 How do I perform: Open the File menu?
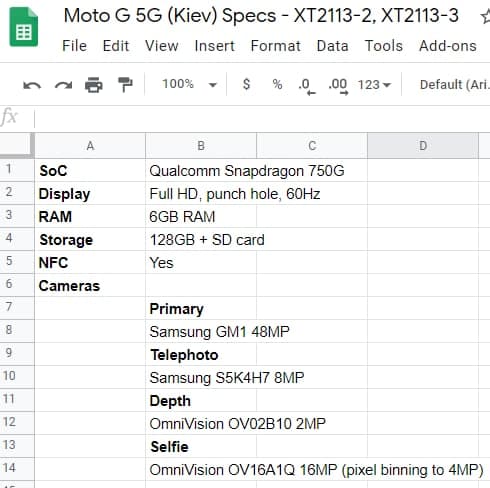(x=74, y=46)
